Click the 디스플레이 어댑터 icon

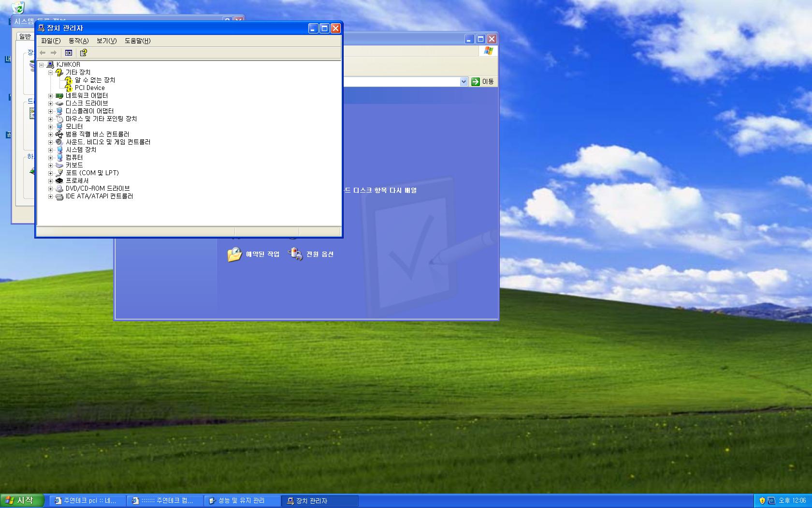59,111
